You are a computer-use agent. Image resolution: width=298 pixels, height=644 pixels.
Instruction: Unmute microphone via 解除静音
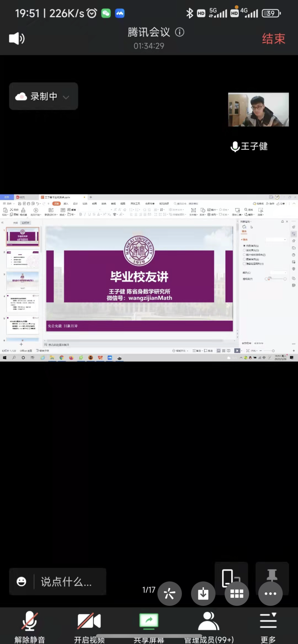[30, 627]
